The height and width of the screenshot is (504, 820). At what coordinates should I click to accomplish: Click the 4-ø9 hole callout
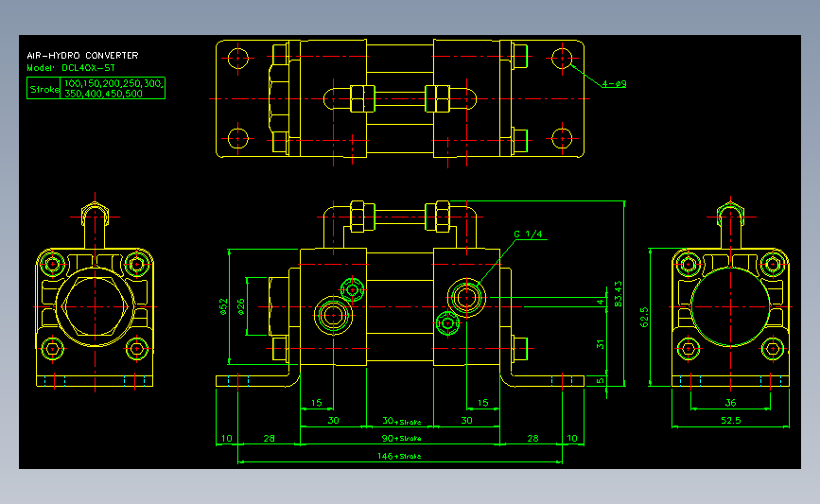click(614, 83)
